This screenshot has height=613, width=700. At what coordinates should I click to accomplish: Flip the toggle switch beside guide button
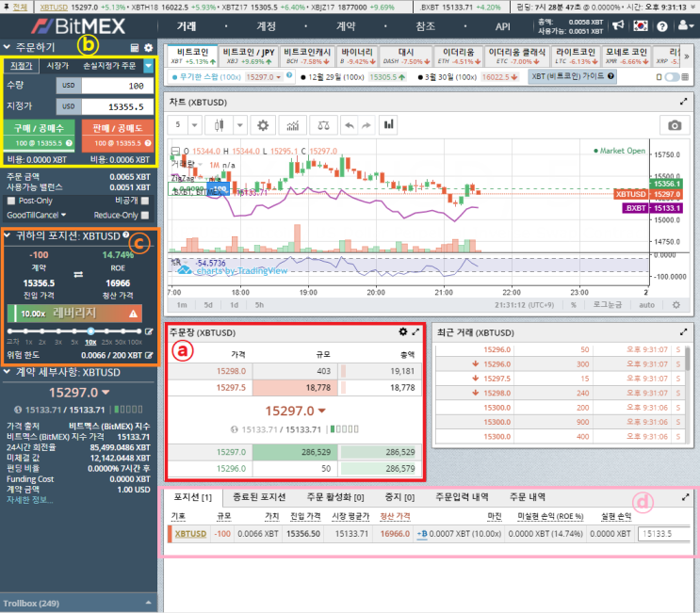[672, 77]
